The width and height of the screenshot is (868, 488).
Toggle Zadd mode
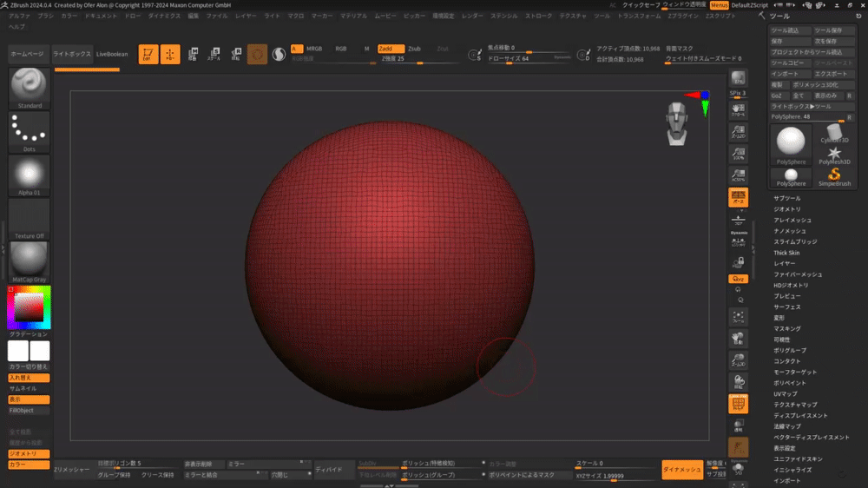click(x=391, y=49)
